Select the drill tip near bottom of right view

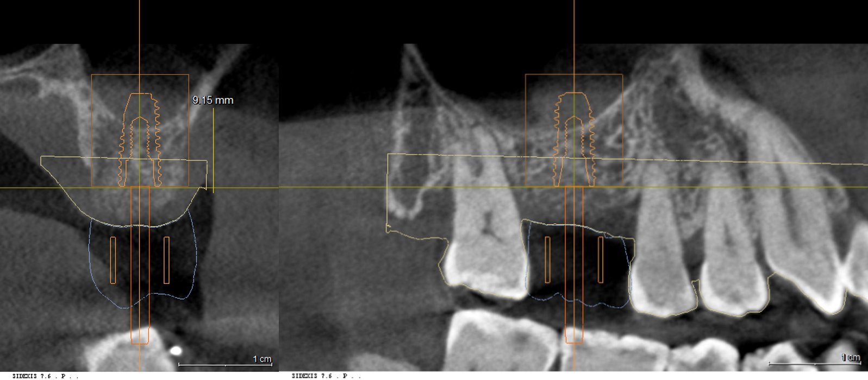coord(574,336)
